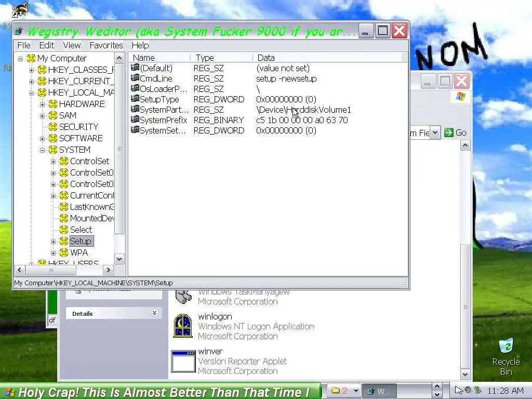Screen dimensions: 532x399
Task: Collapse the HKEY_LOCAL_MACHINE key
Action: coord(32,93)
